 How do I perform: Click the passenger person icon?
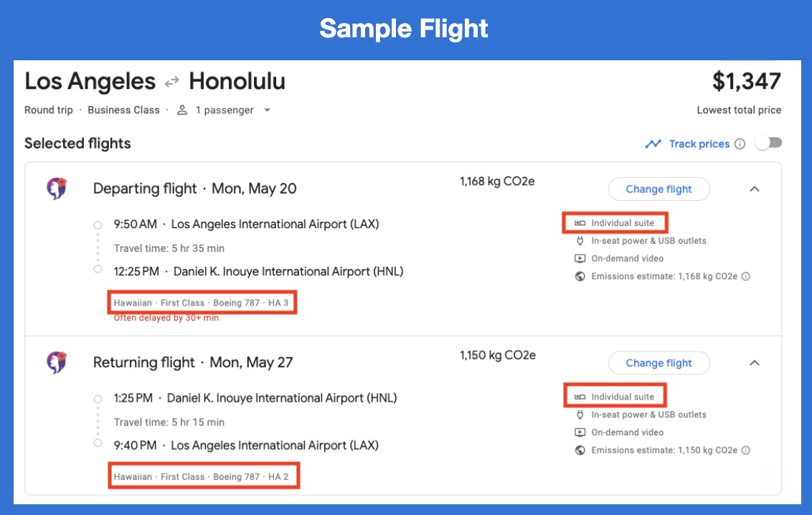pyautogui.click(x=183, y=110)
